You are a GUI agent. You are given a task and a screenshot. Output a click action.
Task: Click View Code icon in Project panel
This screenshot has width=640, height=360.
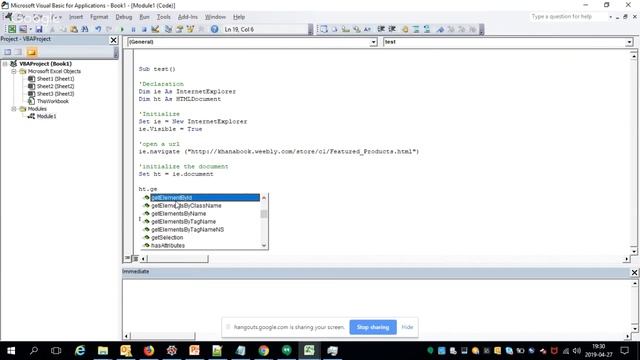coord(7,52)
